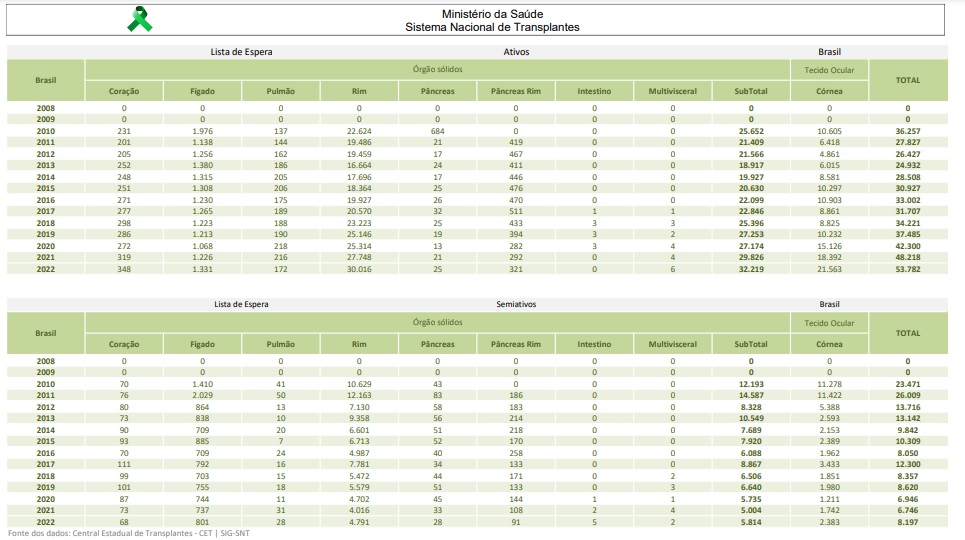Select Córnea column header in Semiativos table

(829, 345)
